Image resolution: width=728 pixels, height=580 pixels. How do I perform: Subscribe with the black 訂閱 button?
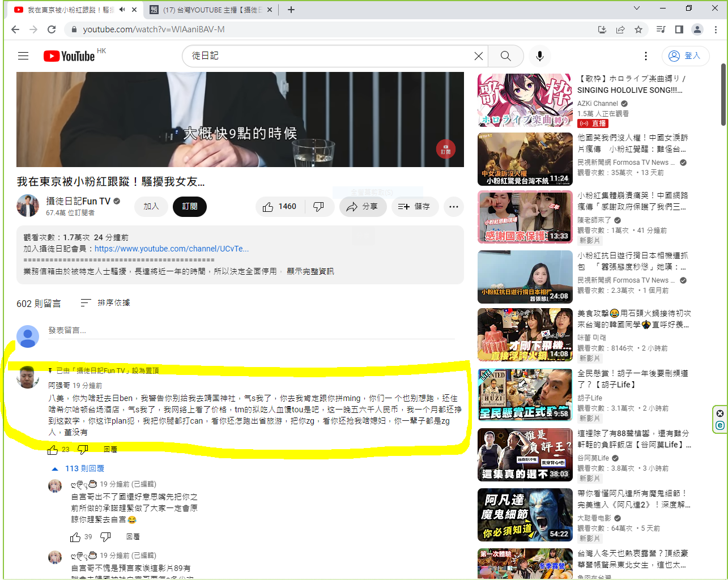tap(190, 207)
